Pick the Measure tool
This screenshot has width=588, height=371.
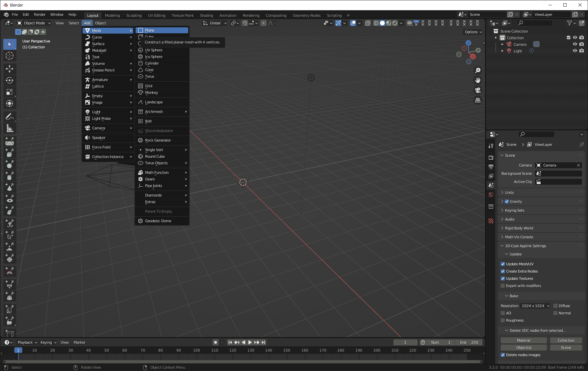point(10,128)
